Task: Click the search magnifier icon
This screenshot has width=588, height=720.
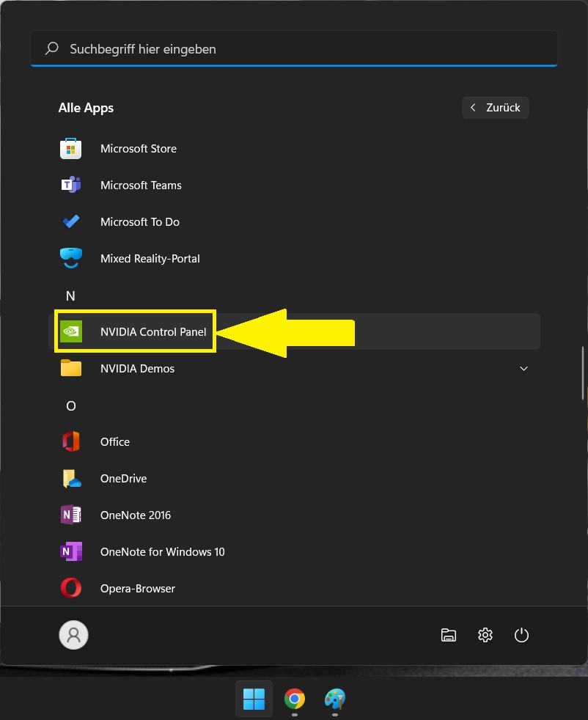Action: click(52, 48)
